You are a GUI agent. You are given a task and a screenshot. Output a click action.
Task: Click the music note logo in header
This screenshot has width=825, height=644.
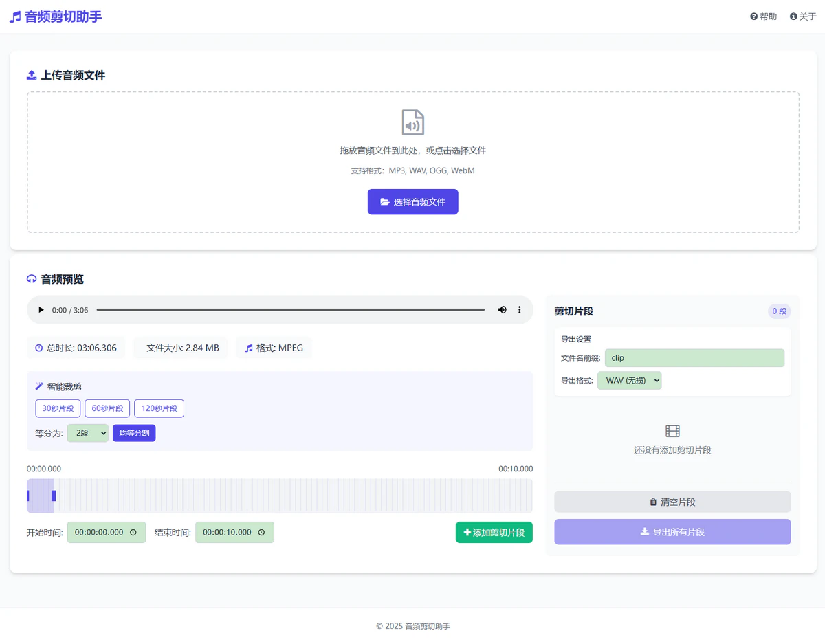15,17
